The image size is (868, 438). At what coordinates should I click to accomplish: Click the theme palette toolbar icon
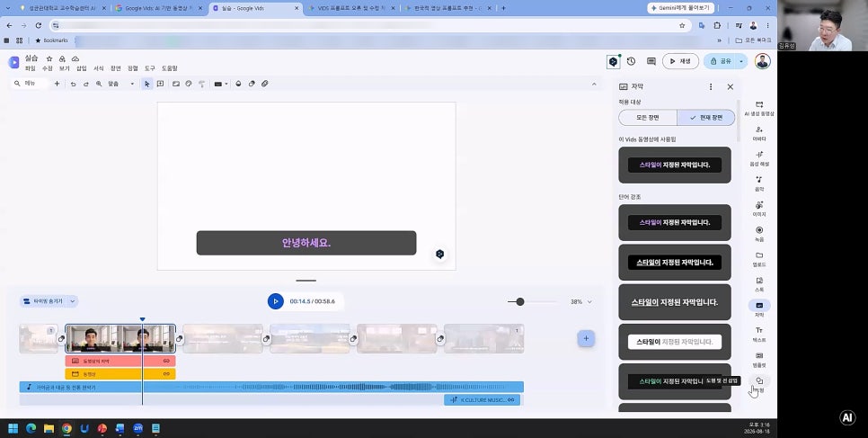[x=189, y=84]
